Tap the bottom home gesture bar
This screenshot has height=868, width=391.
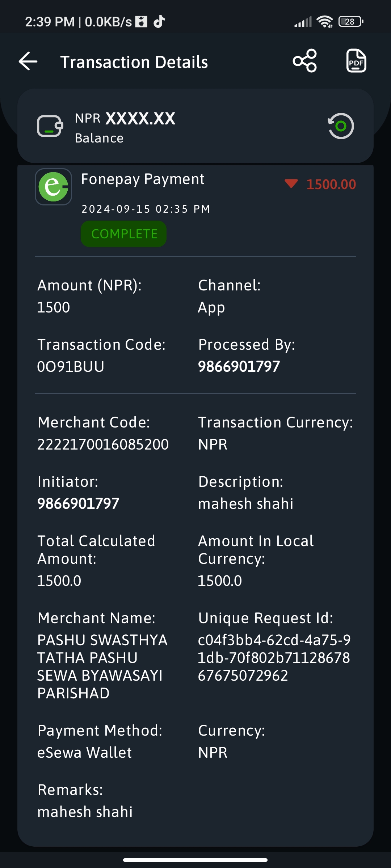click(195, 860)
